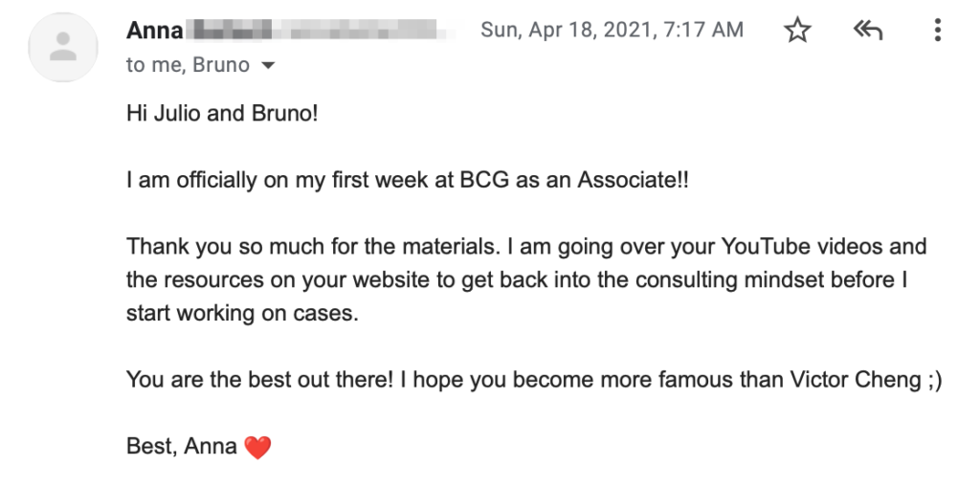Open the three-dot More options menu

(938, 30)
